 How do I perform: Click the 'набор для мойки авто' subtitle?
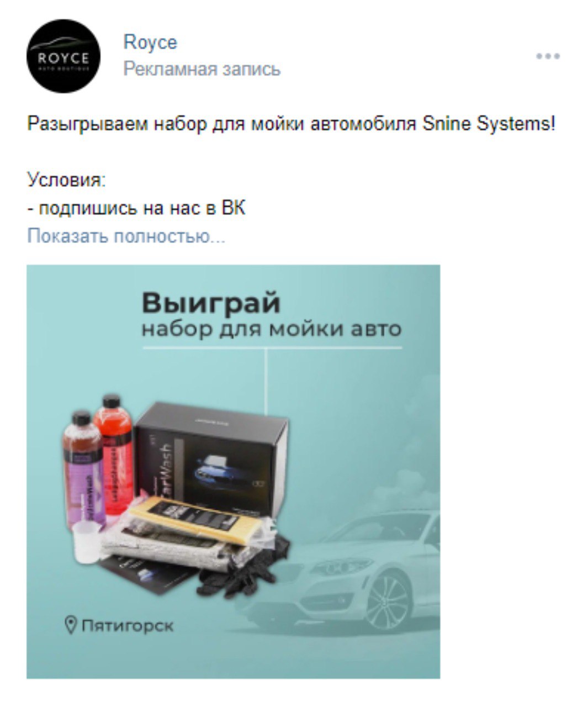click(x=272, y=330)
